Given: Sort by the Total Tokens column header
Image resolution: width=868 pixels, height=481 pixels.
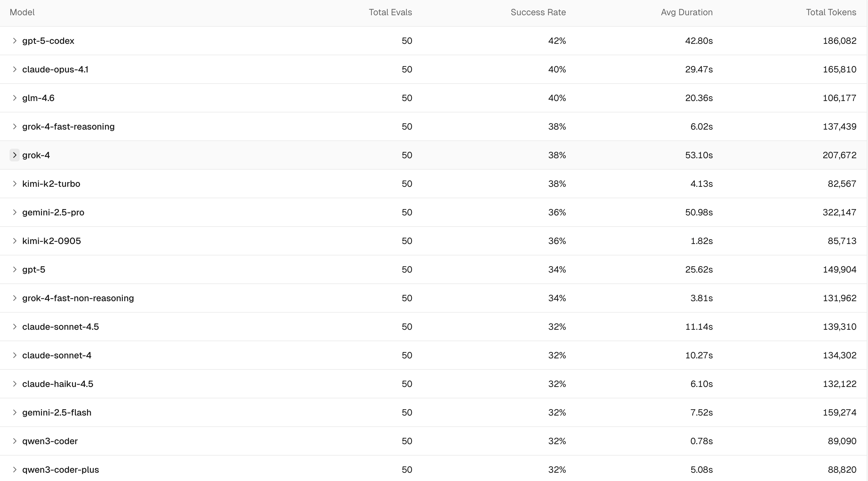Looking at the screenshot, I should (x=831, y=12).
